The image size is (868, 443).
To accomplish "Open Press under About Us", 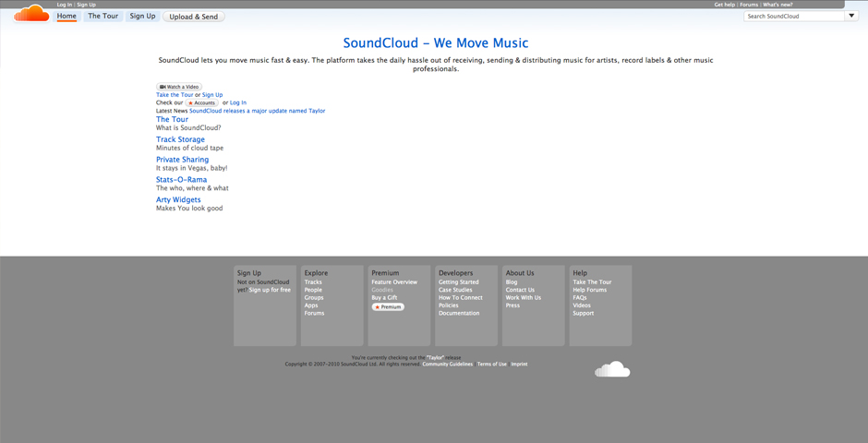I will (512, 305).
